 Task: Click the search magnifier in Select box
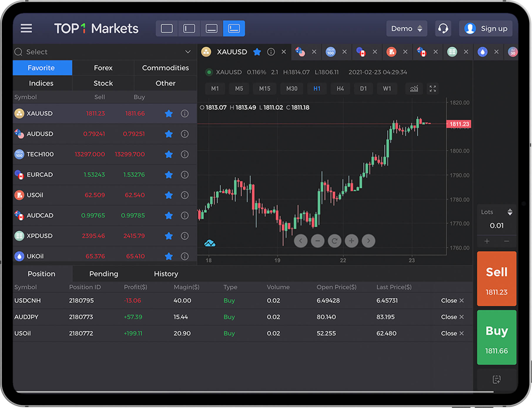tap(19, 52)
